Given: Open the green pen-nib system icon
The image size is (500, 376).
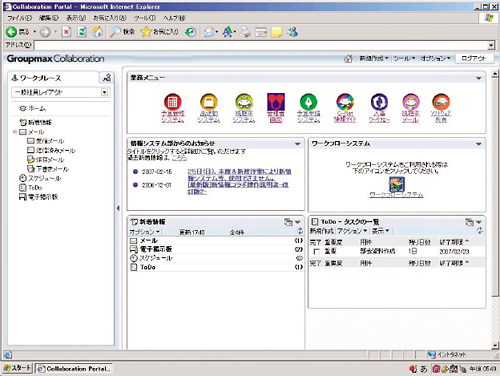Looking at the screenshot, I should 308,102.
